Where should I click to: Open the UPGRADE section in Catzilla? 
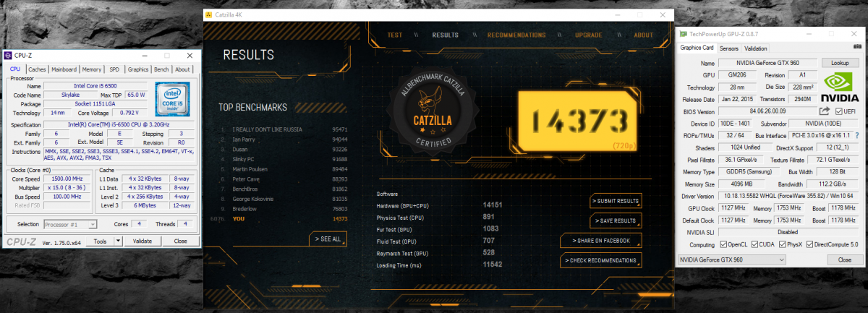pos(588,35)
